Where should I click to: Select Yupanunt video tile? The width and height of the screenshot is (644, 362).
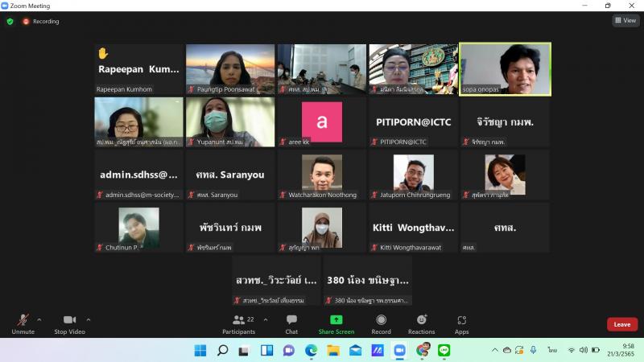tap(230, 122)
